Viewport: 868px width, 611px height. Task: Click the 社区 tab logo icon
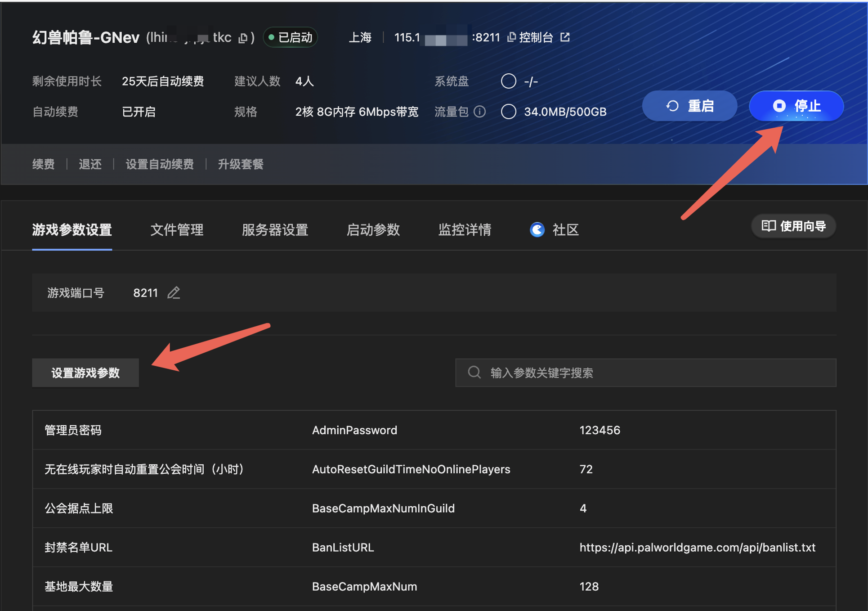(x=537, y=230)
